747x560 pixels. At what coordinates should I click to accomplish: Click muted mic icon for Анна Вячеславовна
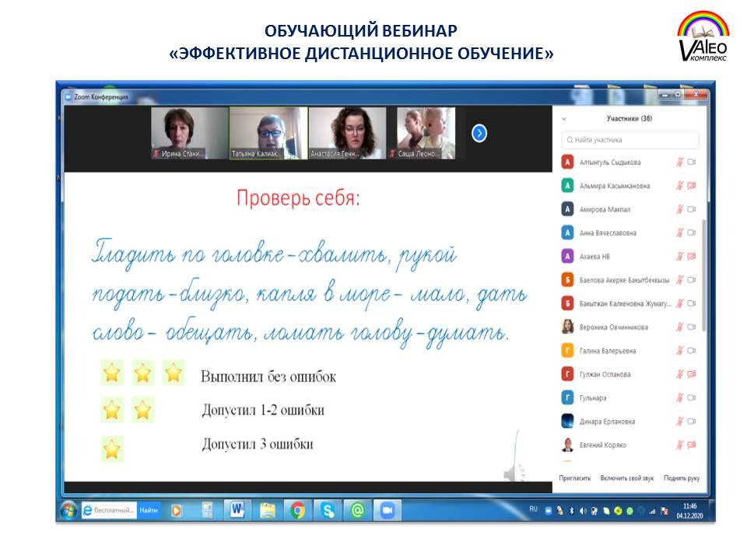click(680, 233)
